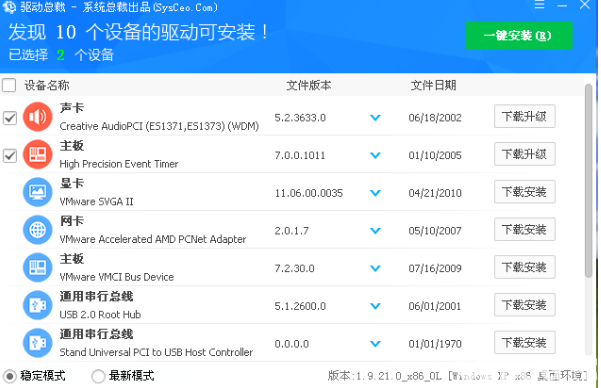This screenshot has width=601, height=388.
Task: Close the driver installer window
Action: (x=585, y=5)
